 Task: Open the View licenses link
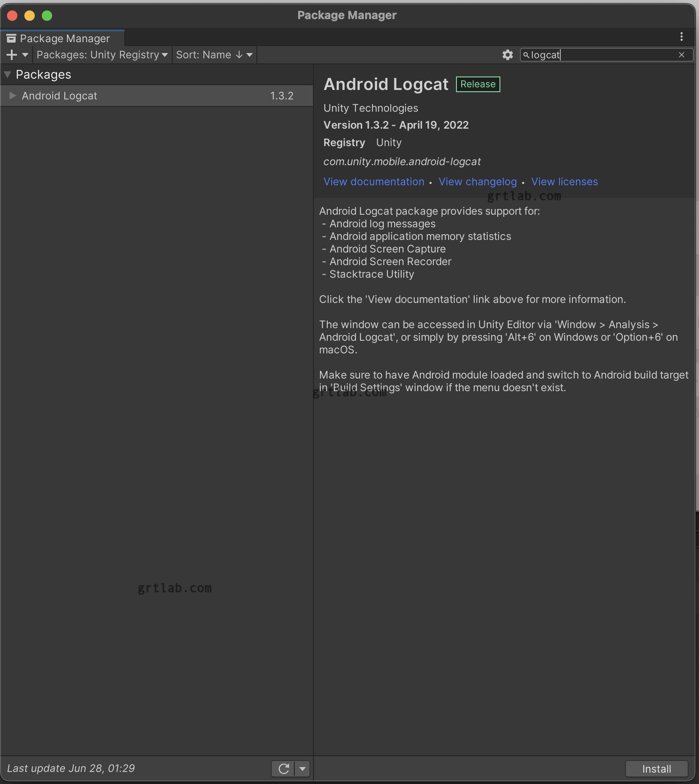(x=564, y=182)
